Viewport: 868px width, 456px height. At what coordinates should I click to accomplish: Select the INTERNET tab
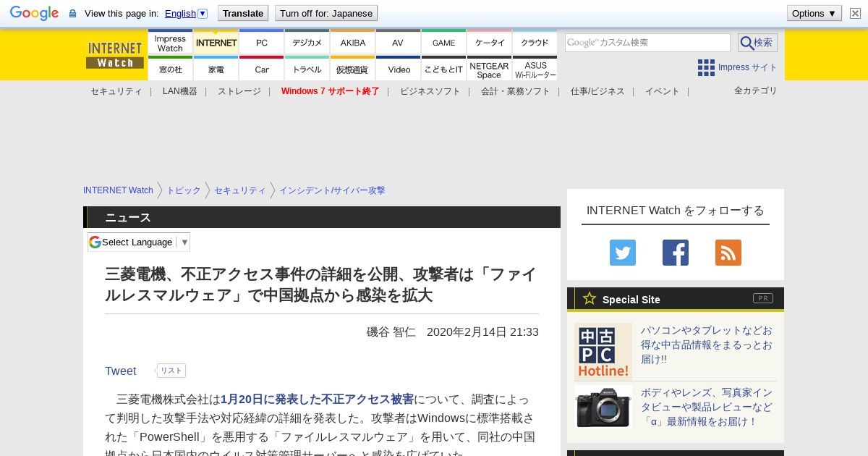coord(216,43)
